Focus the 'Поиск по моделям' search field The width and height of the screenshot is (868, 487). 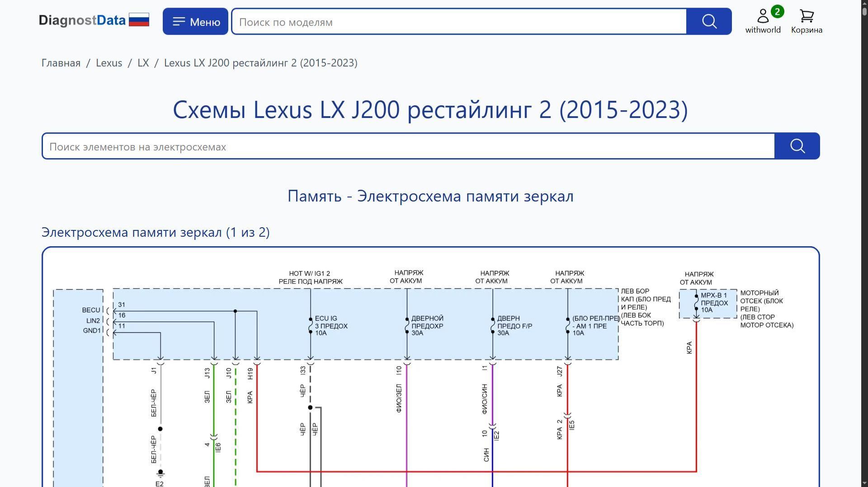[x=459, y=22]
